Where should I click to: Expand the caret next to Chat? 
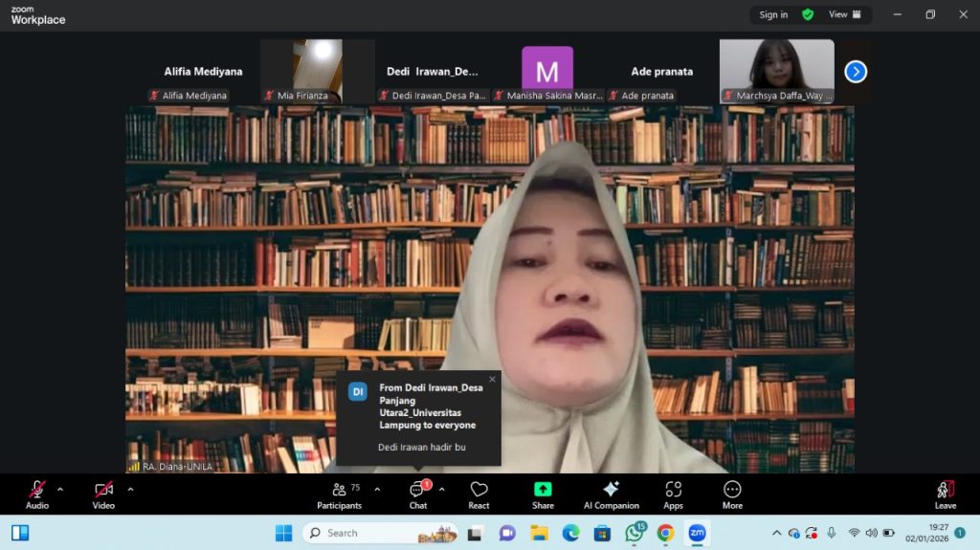(441, 489)
